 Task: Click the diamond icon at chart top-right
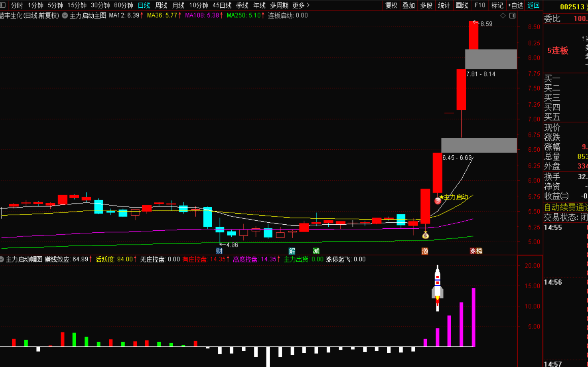[503, 16]
